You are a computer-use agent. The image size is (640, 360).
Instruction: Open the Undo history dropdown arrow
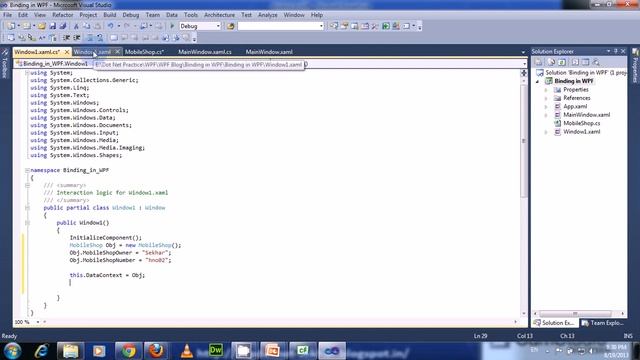(x=119, y=26)
